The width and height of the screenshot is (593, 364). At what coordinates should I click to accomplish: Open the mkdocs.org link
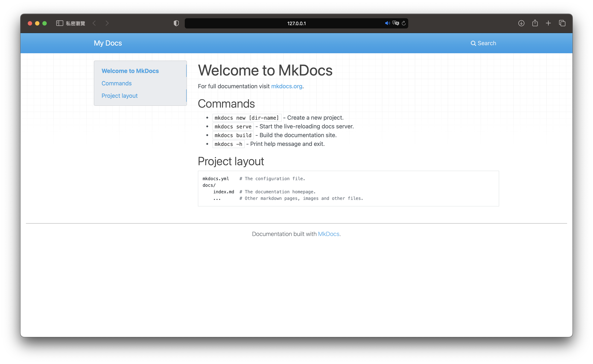pyautogui.click(x=286, y=86)
